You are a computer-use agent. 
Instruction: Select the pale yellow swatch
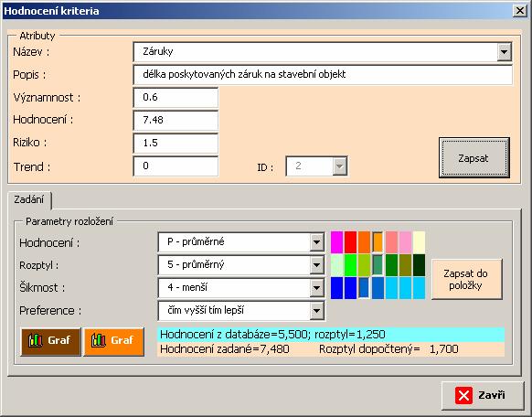pyautogui.click(x=419, y=242)
